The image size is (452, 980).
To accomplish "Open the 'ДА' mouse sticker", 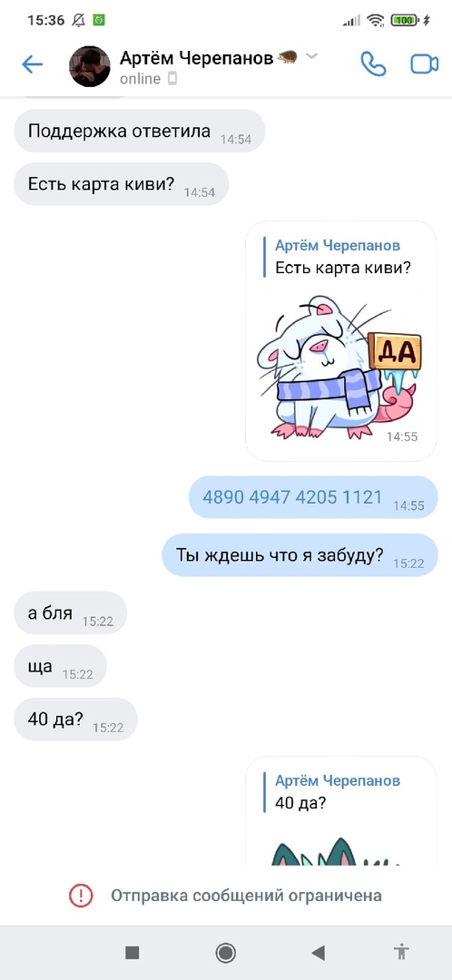I will (339, 367).
